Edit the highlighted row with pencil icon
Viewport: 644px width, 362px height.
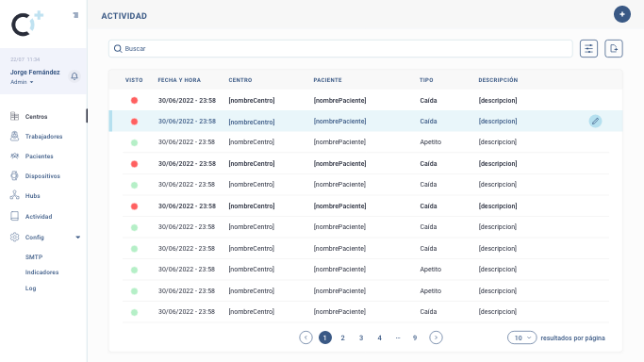595,121
